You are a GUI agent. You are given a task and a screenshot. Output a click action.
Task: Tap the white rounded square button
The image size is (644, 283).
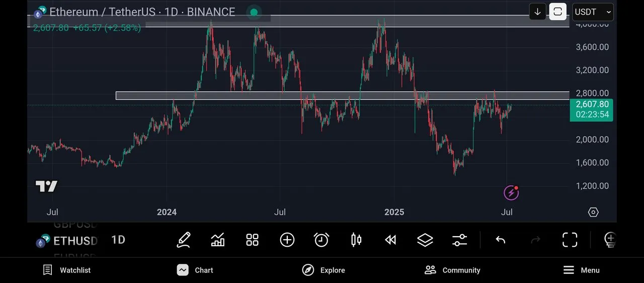pos(557,12)
